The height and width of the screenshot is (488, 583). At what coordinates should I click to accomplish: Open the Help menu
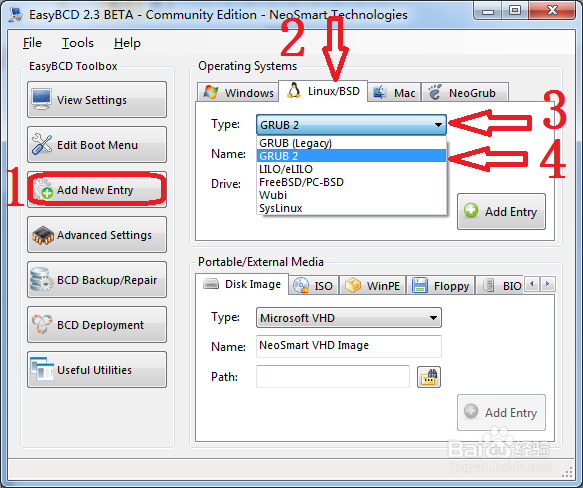(x=127, y=43)
